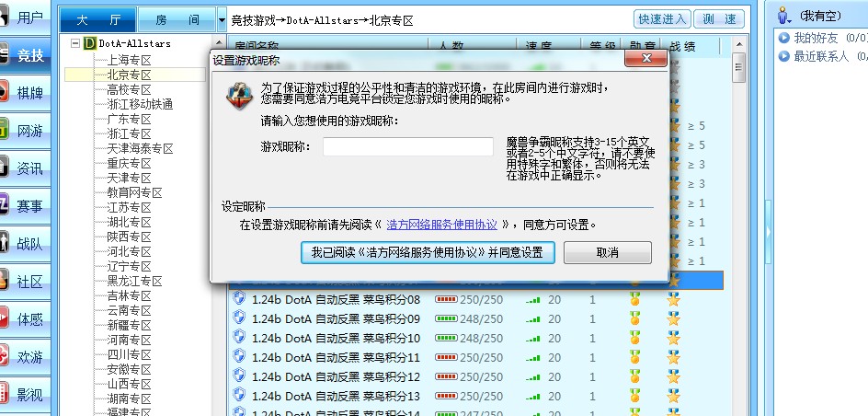Select 陕西专区 in the region tree

tap(129, 237)
